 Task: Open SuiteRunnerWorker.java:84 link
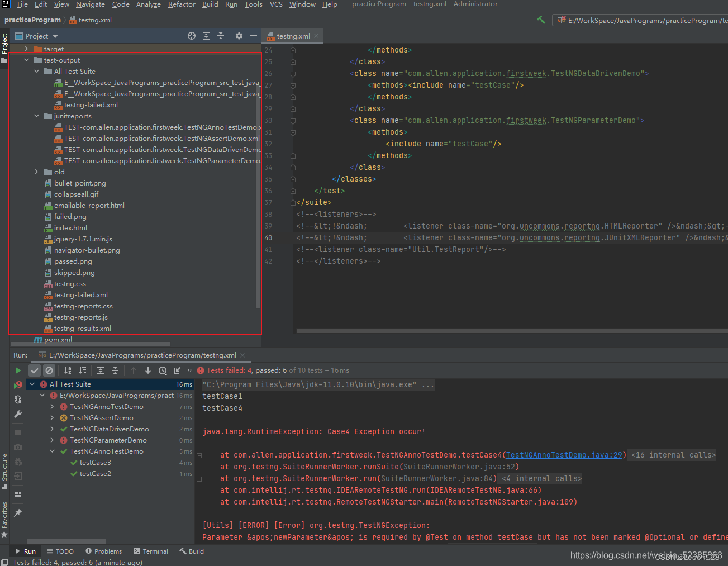click(x=436, y=479)
